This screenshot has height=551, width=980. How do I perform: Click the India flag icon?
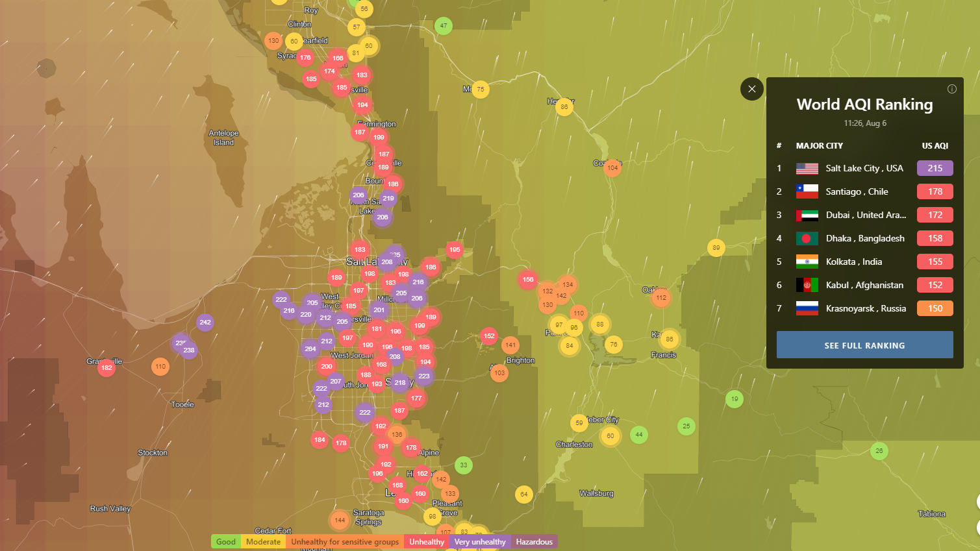(x=807, y=262)
